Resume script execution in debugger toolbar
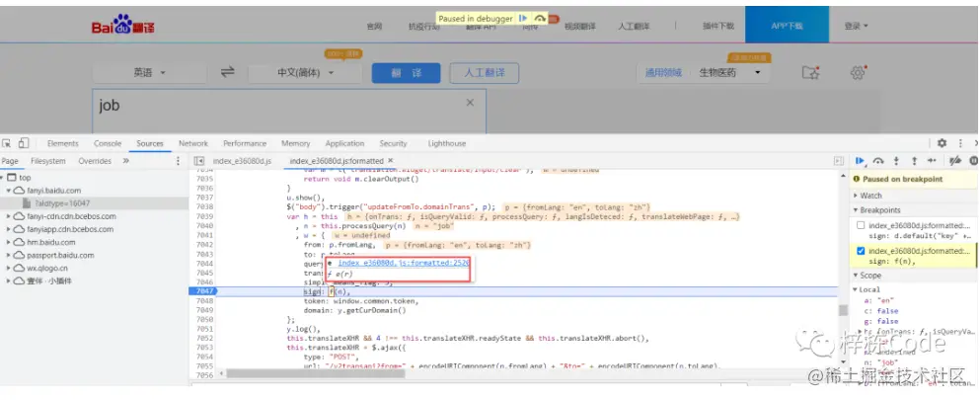This screenshot has width=980, height=400. pyautogui.click(x=860, y=161)
